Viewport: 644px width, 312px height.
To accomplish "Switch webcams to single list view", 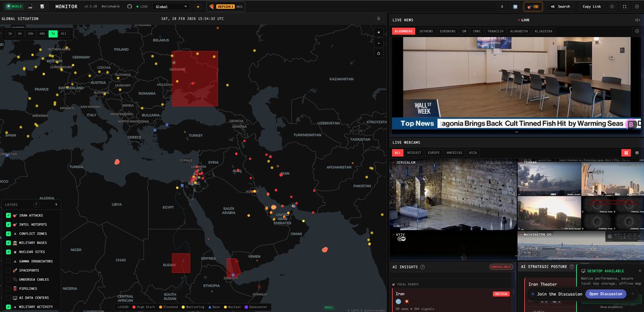I will coord(637,153).
